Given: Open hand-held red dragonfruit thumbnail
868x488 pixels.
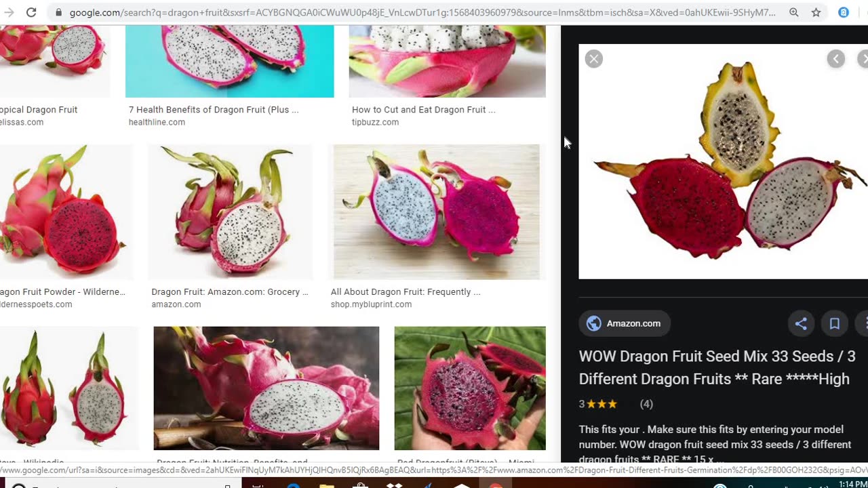Looking at the screenshot, I should pos(470,388).
